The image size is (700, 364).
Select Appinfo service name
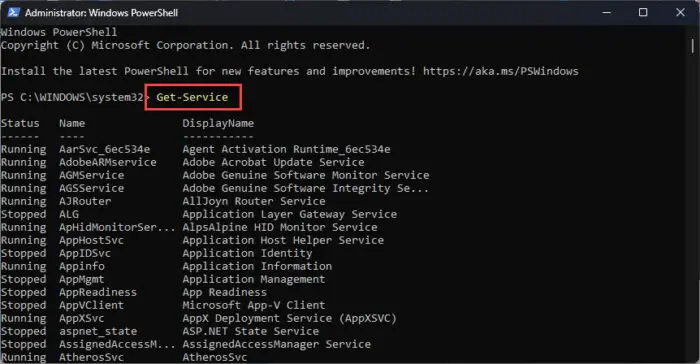(x=82, y=266)
